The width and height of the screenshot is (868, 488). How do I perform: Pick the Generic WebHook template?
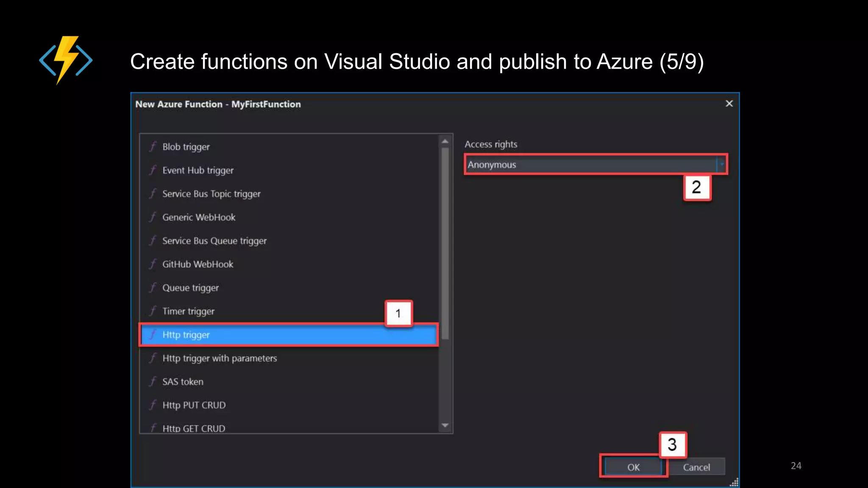click(x=290, y=217)
